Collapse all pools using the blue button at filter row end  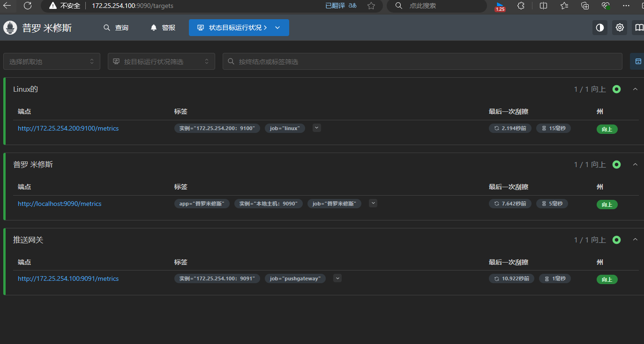click(637, 61)
